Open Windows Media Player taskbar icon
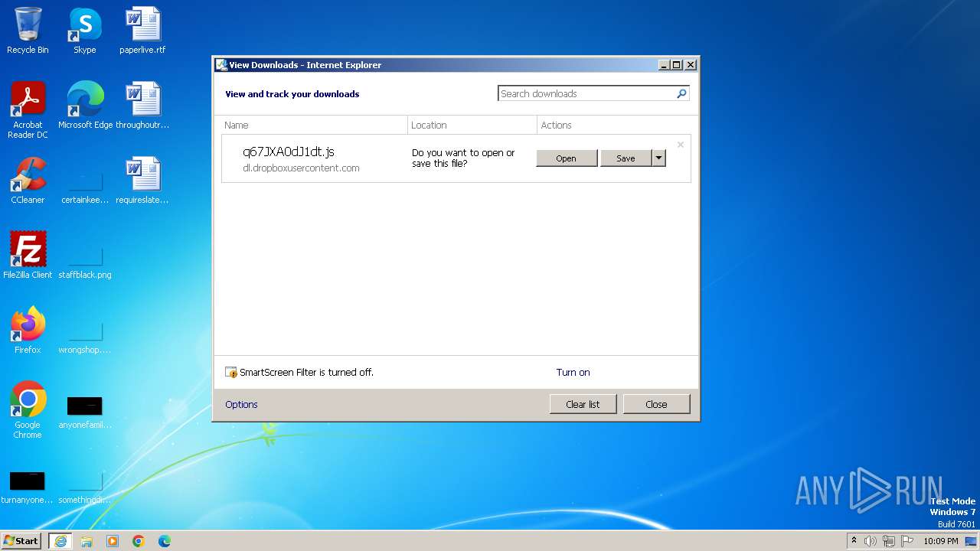 click(113, 541)
